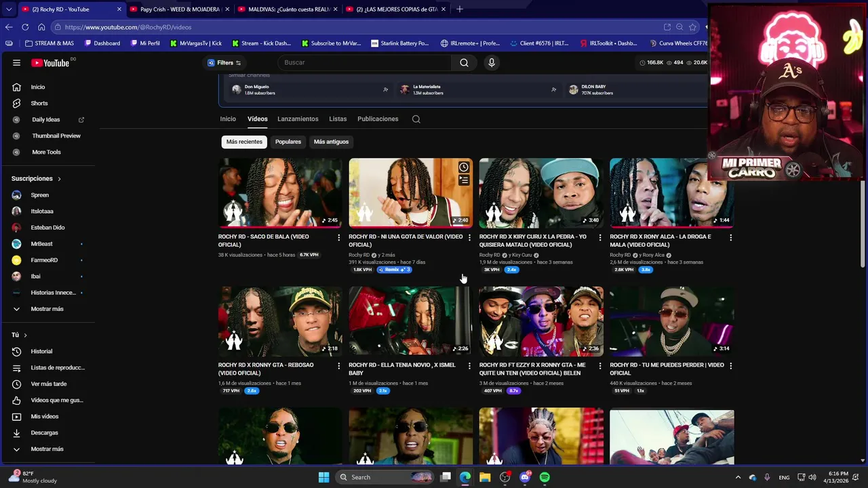Open new browser tab plus
The width and height of the screenshot is (868, 488).
[x=459, y=9]
